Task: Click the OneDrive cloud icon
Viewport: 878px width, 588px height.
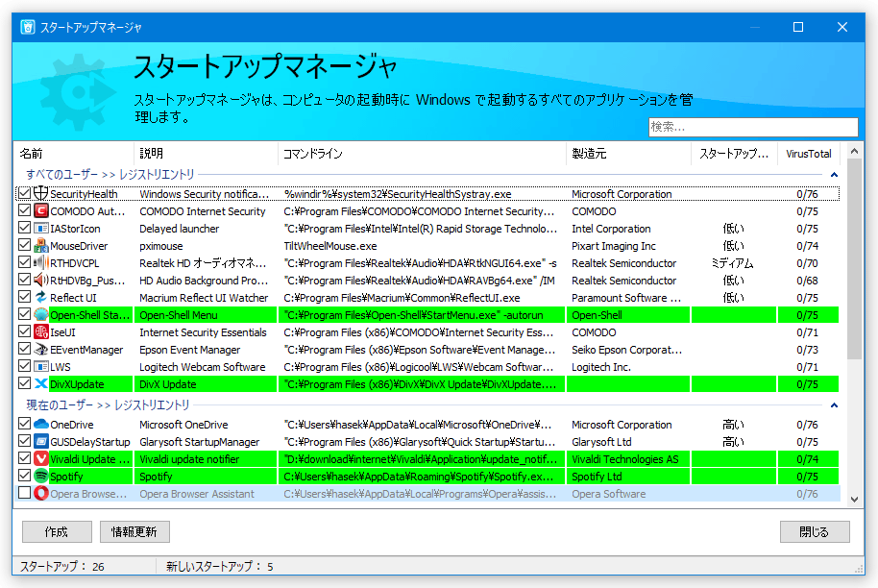Action: pos(41,424)
